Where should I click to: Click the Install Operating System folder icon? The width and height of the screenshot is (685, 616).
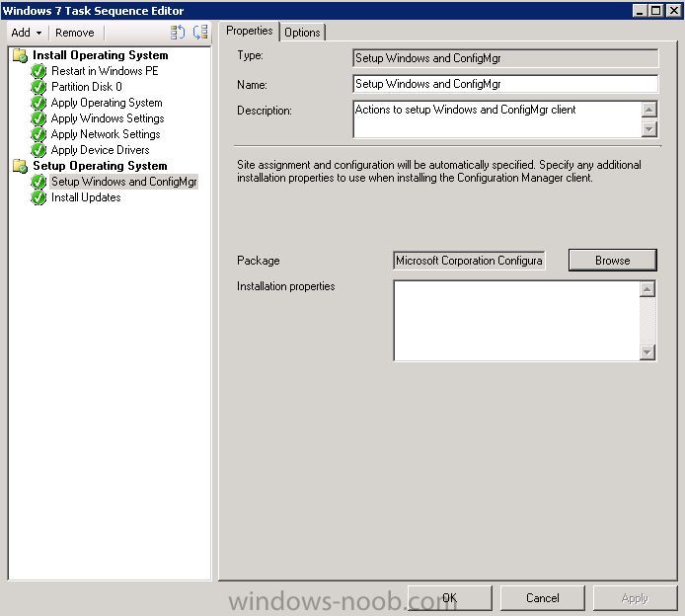[x=20, y=55]
